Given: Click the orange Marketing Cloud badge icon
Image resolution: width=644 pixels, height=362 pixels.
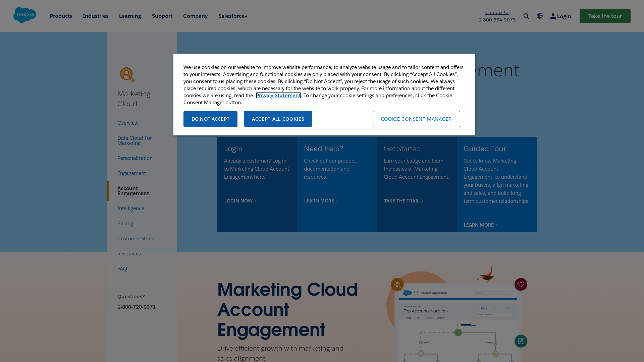Looking at the screenshot, I should click(x=127, y=74).
